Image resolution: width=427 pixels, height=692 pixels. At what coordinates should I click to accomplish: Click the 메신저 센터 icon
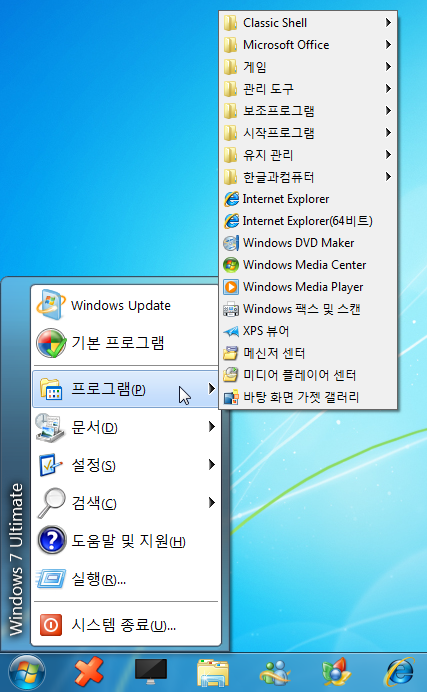coord(231,353)
